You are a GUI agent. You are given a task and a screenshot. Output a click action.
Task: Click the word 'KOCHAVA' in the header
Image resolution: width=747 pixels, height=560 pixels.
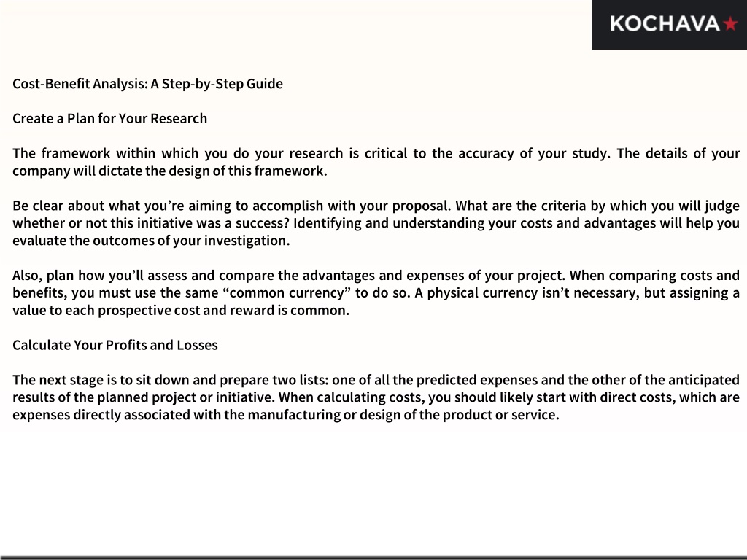pyautogui.click(x=665, y=24)
